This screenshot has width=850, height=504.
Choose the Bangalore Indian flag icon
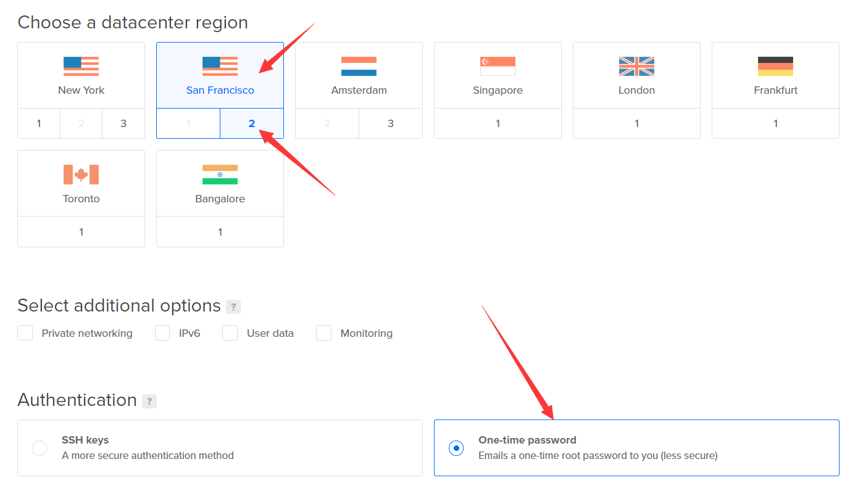220,175
